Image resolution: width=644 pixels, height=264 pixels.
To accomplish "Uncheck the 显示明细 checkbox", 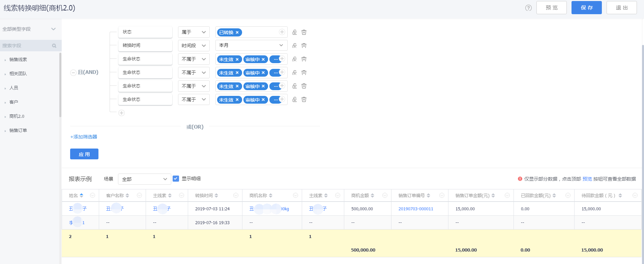I will coord(176,179).
